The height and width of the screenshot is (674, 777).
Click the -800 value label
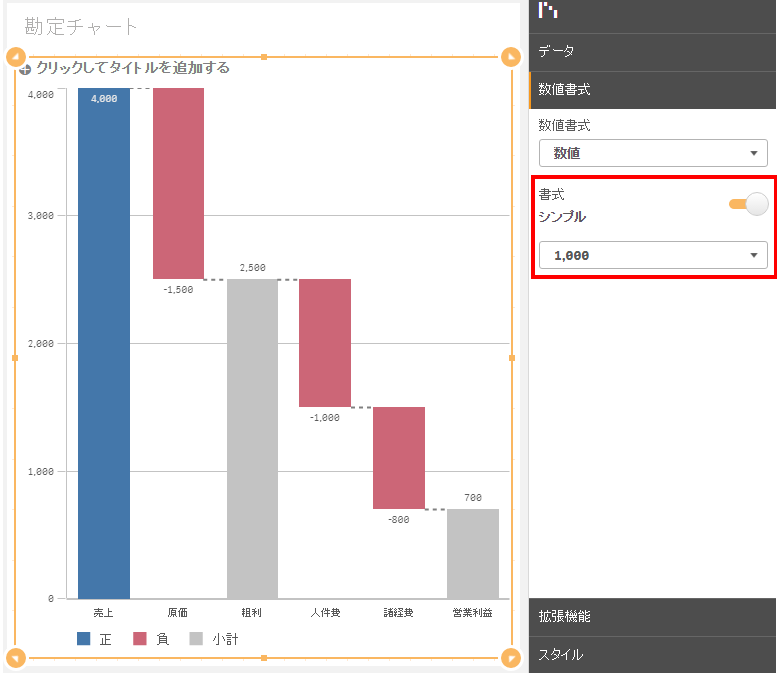pyautogui.click(x=399, y=520)
